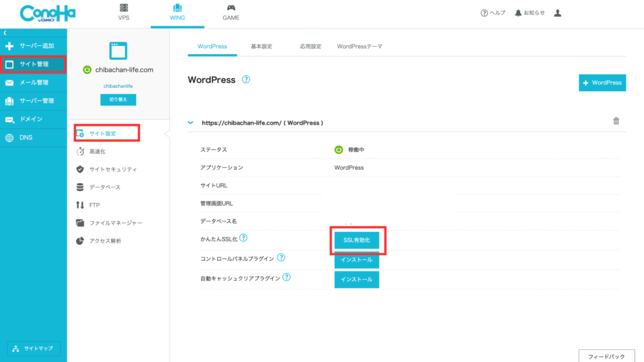Click the site window icon above domain

point(118,50)
